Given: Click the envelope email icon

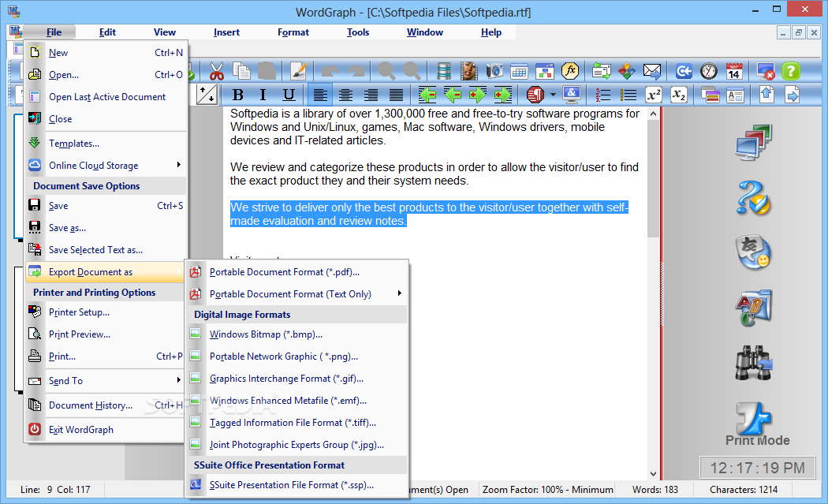Looking at the screenshot, I should coord(652,71).
